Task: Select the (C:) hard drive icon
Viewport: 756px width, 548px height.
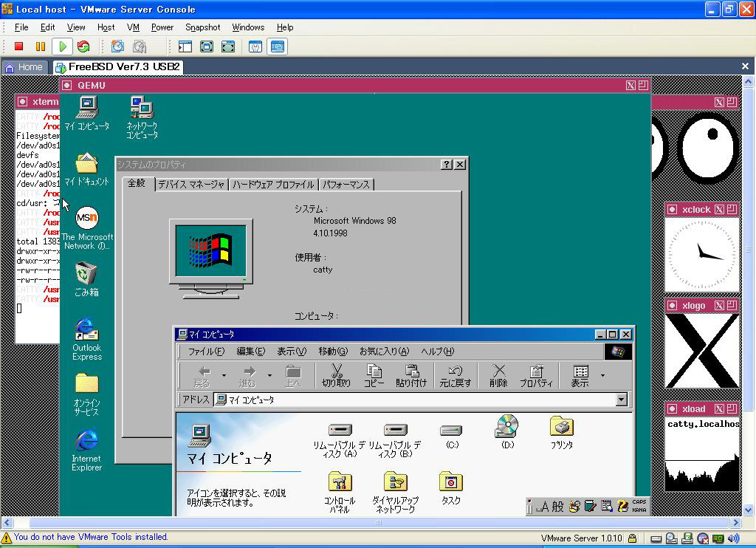Action: pyautogui.click(x=452, y=436)
